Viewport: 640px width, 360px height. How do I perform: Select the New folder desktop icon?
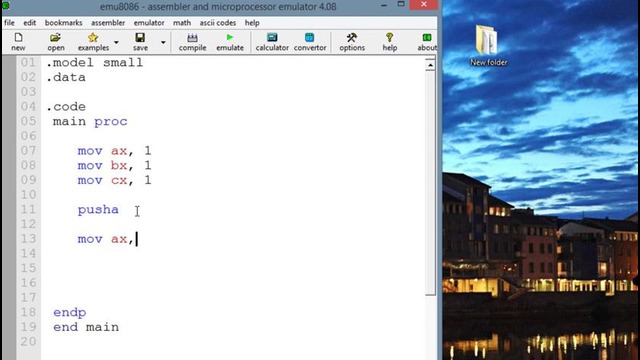pos(489,46)
